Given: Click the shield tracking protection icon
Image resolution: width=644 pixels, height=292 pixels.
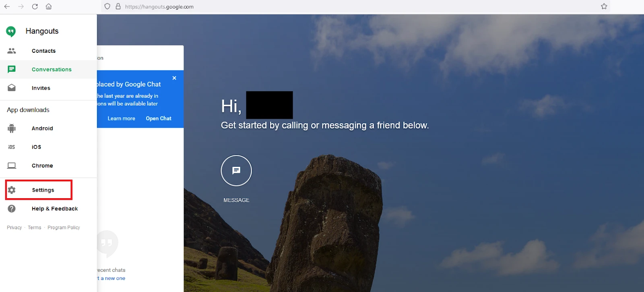Looking at the screenshot, I should point(107,6).
